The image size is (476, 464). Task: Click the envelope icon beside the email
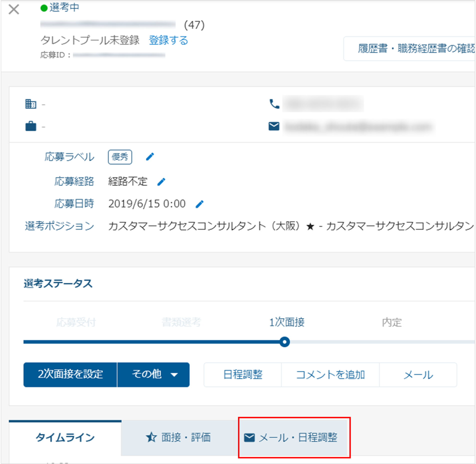pos(274,126)
